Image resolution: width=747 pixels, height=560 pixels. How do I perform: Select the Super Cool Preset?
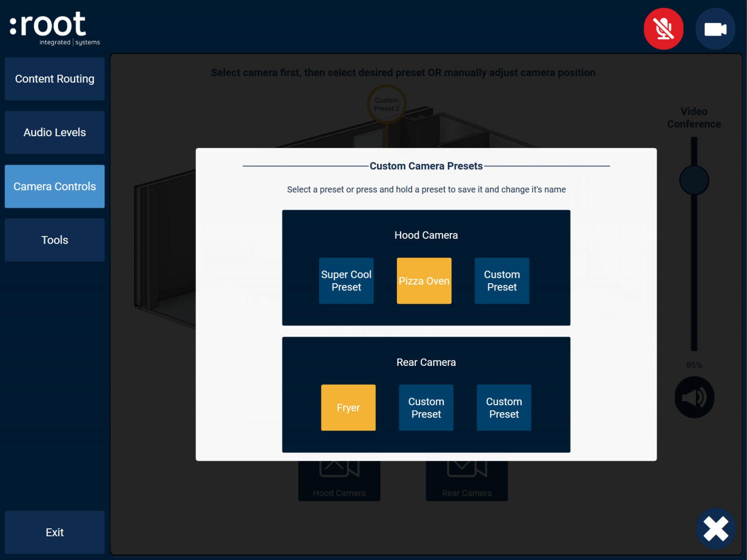pyautogui.click(x=346, y=281)
